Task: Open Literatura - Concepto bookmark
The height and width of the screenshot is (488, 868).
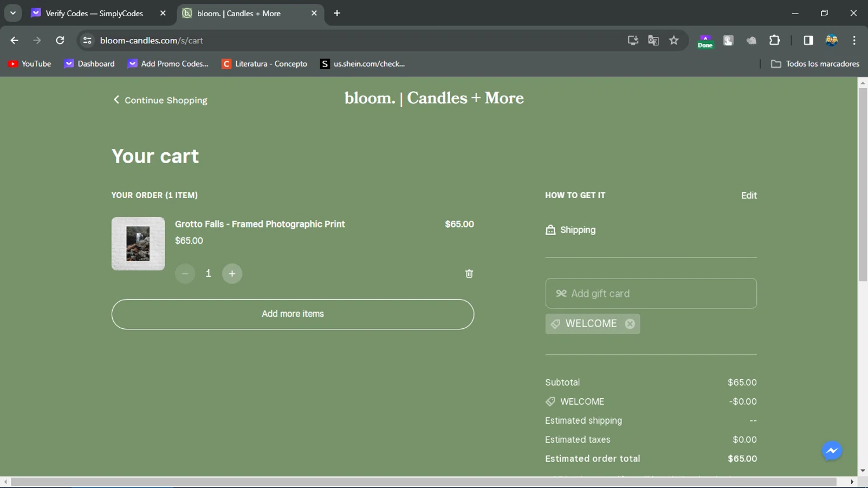Action: point(265,64)
